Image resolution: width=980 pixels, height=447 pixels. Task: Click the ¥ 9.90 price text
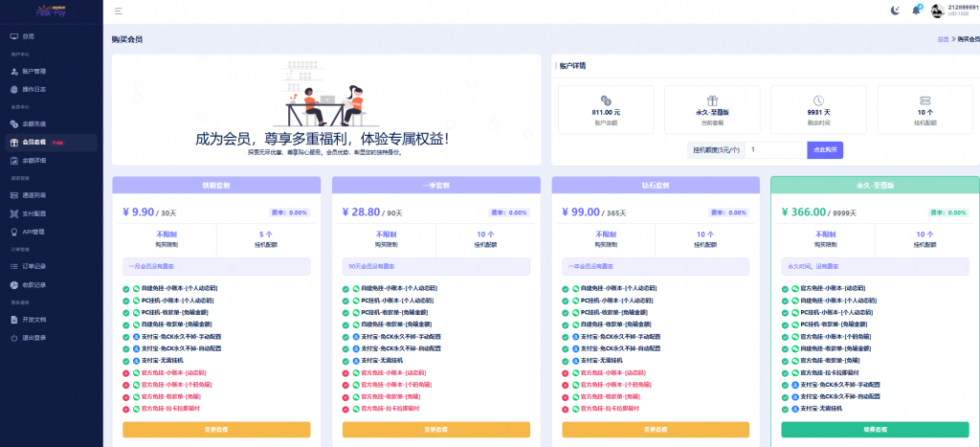pyautogui.click(x=138, y=212)
